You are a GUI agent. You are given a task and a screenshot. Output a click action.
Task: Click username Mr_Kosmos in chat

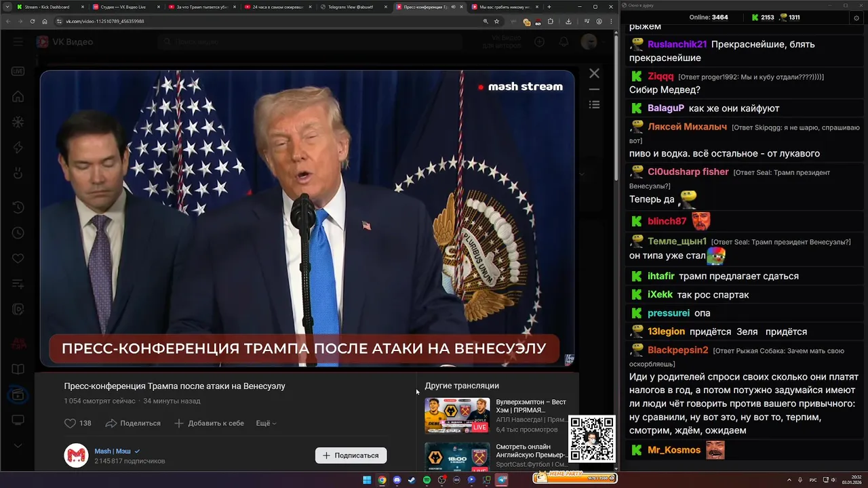674,450
